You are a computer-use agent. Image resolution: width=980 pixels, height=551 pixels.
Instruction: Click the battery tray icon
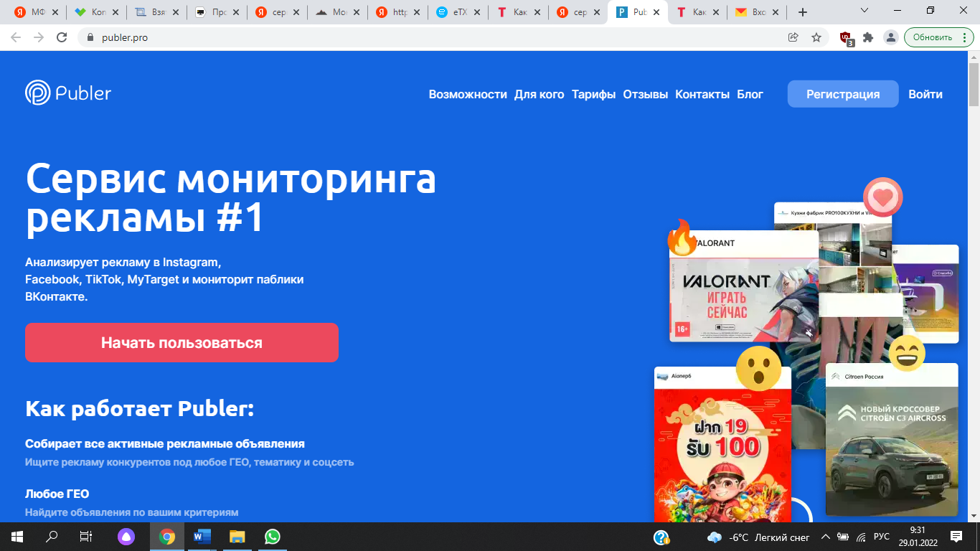pyautogui.click(x=844, y=537)
